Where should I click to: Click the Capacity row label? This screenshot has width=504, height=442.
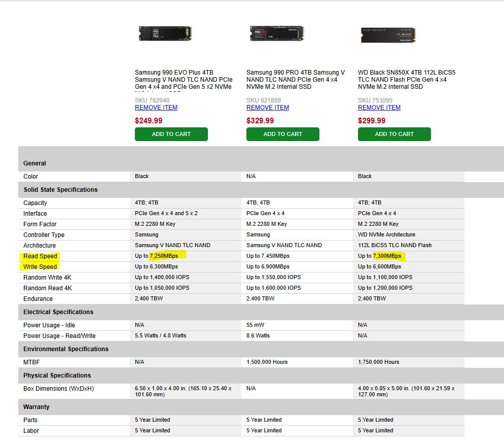click(x=35, y=202)
